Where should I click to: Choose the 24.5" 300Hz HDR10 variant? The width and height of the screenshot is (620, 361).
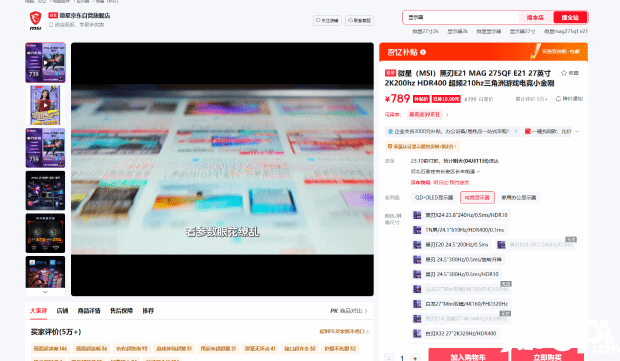(457, 274)
